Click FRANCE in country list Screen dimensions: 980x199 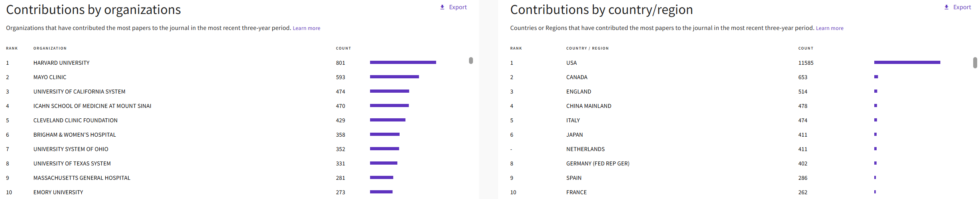576,192
